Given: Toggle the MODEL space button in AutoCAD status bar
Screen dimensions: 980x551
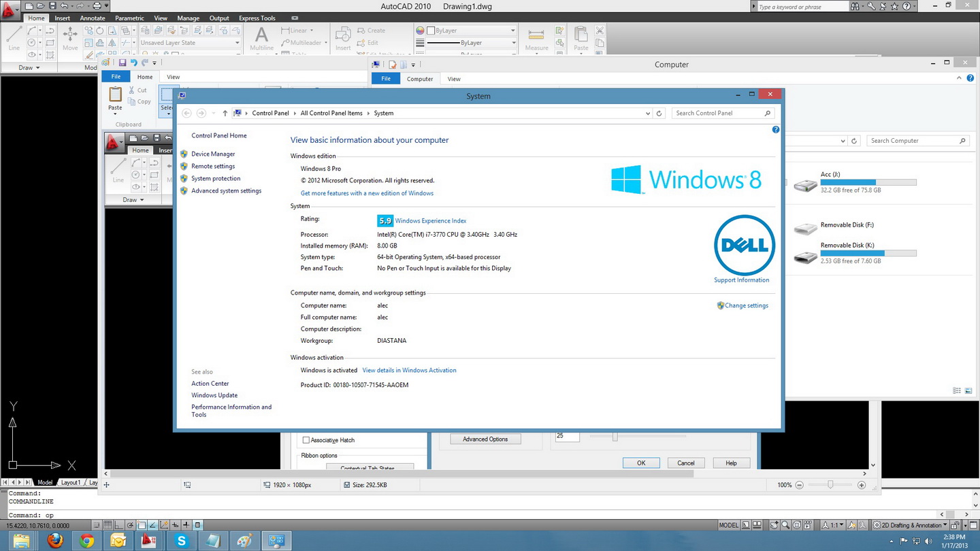Looking at the screenshot, I should tap(729, 525).
